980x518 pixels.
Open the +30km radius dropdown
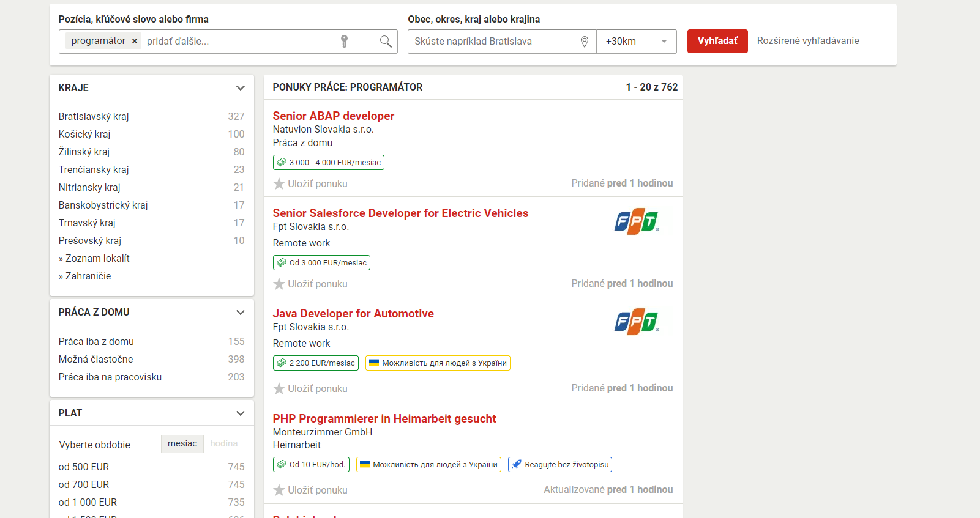[x=636, y=42]
